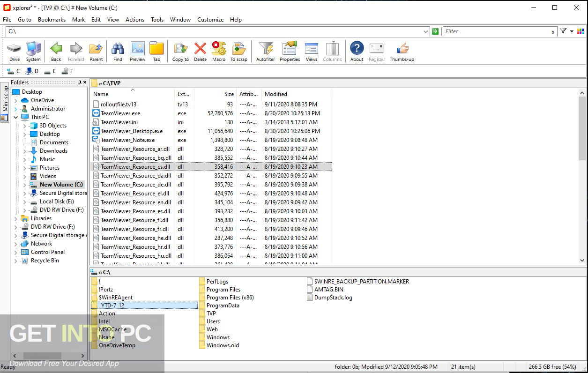
Task: Open the address bar dropdown
Action: 426,31
